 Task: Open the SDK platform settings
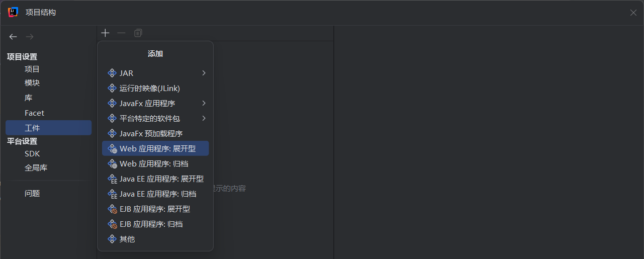coord(32,154)
